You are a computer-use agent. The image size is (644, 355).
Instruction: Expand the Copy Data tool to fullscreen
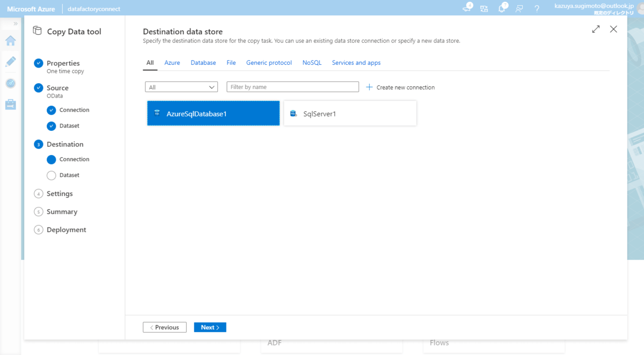coord(596,29)
